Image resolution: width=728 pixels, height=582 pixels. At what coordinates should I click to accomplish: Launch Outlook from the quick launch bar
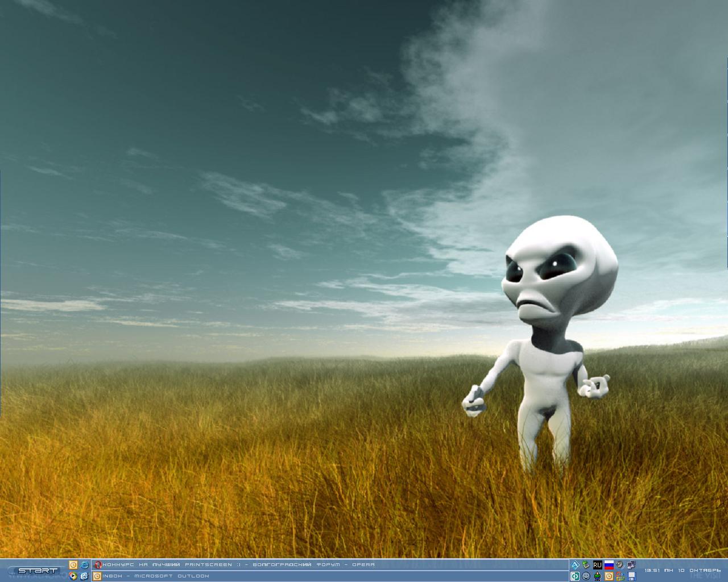pos(73,564)
